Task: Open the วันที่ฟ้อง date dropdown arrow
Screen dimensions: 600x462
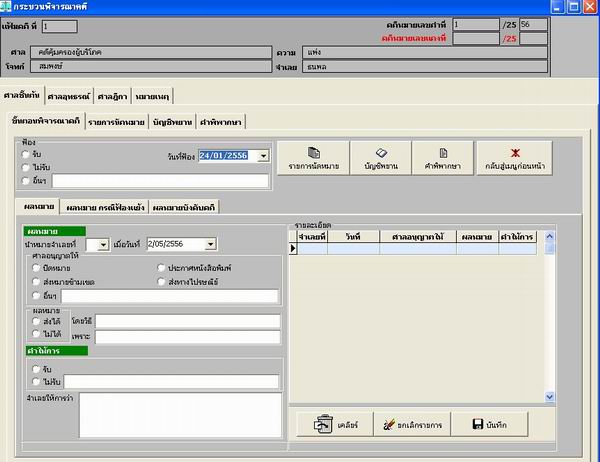Action: coord(263,156)
